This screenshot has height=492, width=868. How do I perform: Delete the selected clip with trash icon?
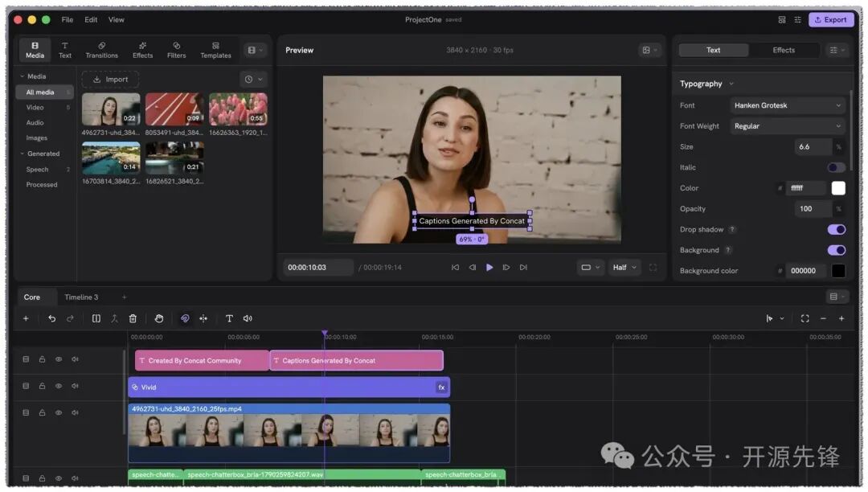133,319
